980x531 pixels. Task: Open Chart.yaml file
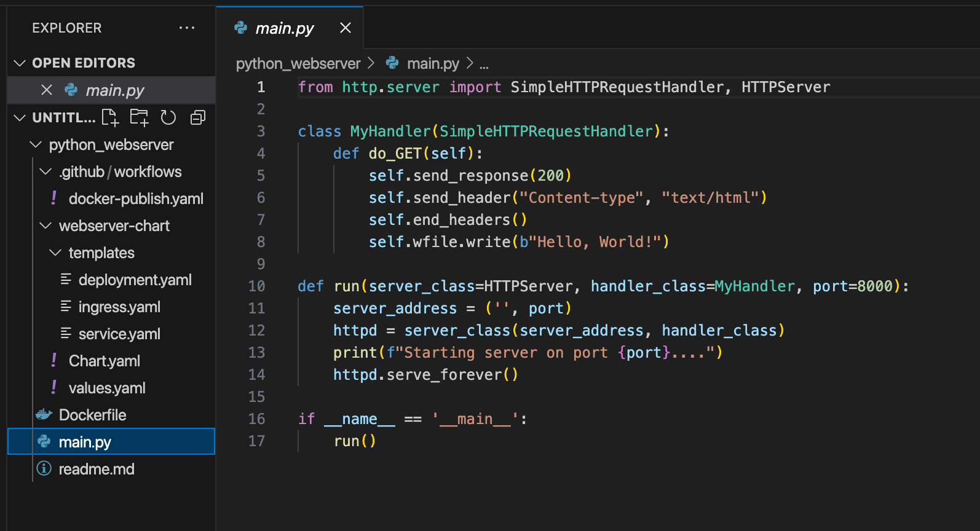click(105, 361)
